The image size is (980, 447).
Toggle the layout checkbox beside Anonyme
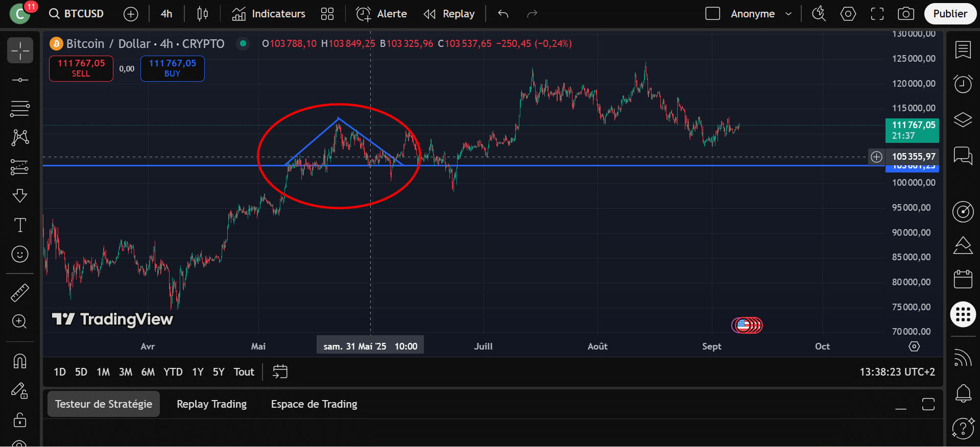click(x=712, y=14)
